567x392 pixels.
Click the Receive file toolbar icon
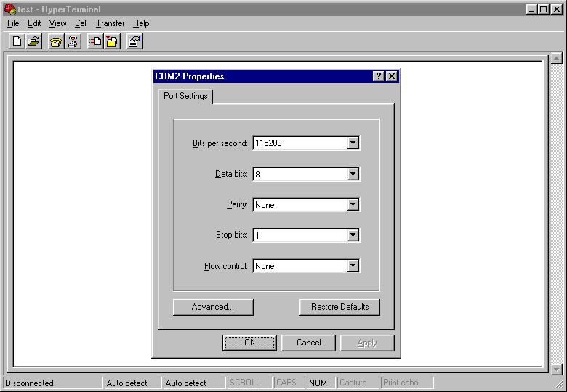tap(112, 41)
